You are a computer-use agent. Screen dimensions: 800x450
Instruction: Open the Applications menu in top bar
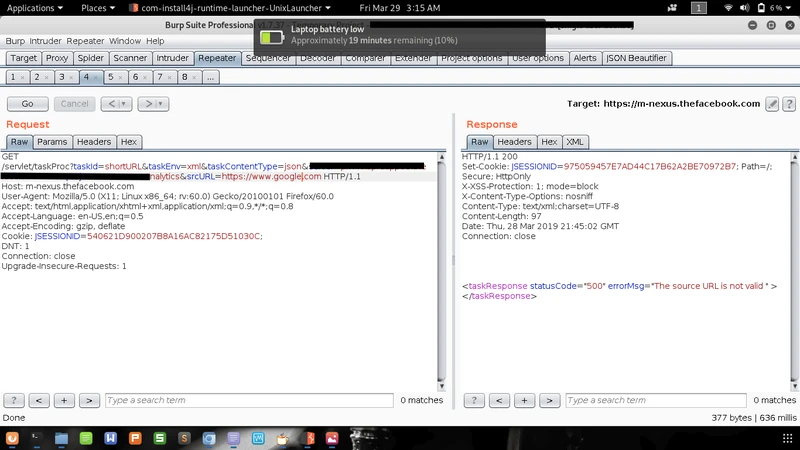pyautogui.click(x=35, y=8)
